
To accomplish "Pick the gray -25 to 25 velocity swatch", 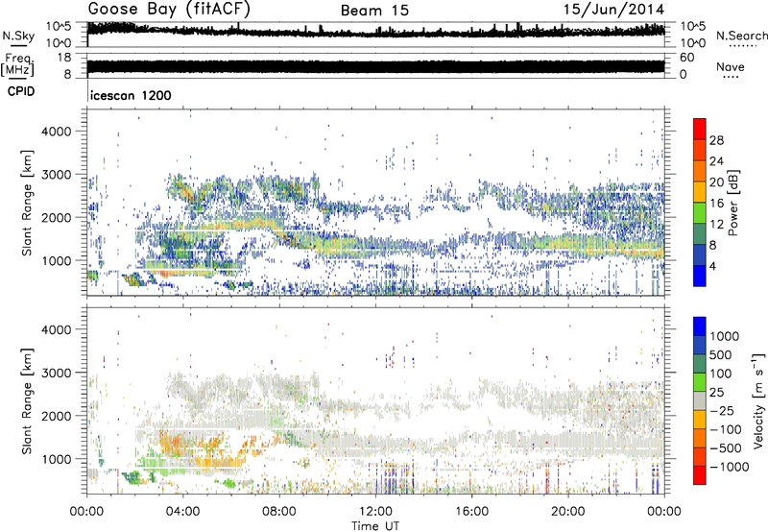I will point(700,400).
